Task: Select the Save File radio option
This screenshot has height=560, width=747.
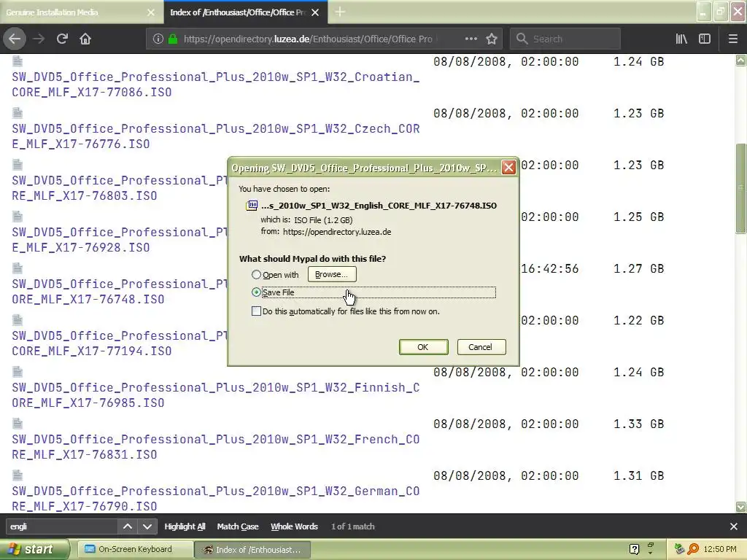Action: [x=256, y=292]
